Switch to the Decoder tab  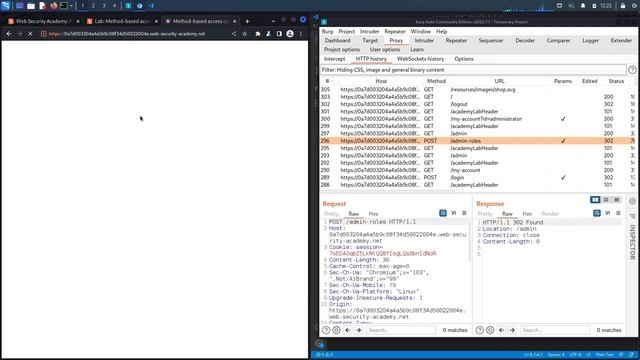tap(525, 40)
